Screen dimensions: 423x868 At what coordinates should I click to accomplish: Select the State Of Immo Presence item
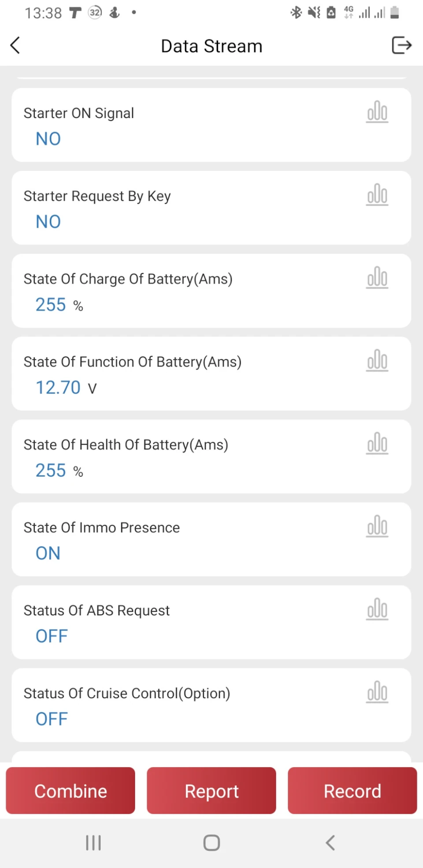coord(211,539)
